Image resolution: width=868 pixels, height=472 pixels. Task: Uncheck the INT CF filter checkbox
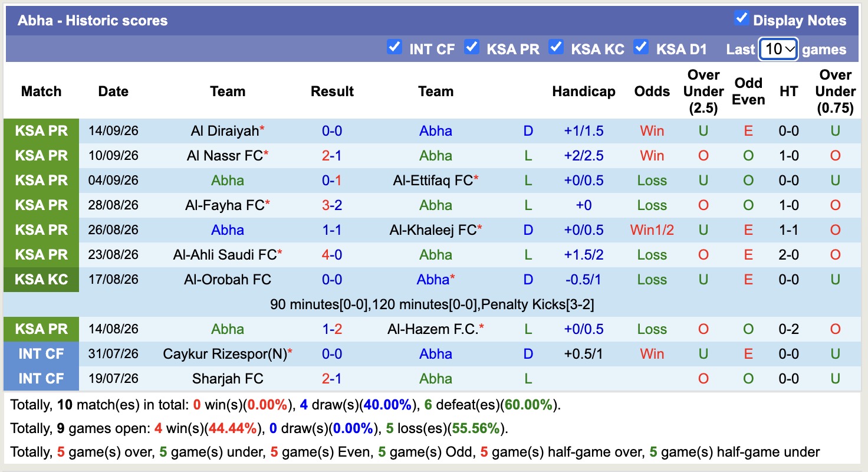pos(394,47)
